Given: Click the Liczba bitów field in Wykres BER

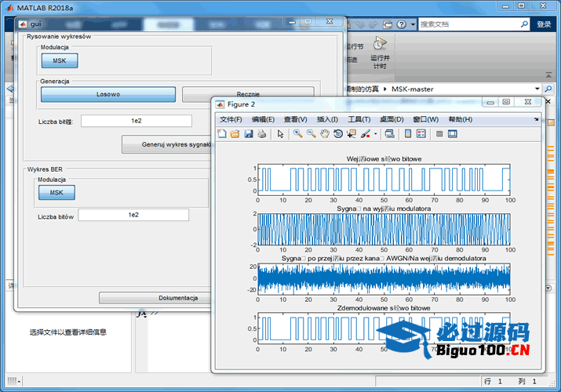Looking at the screenshot, I should (133, 215).
